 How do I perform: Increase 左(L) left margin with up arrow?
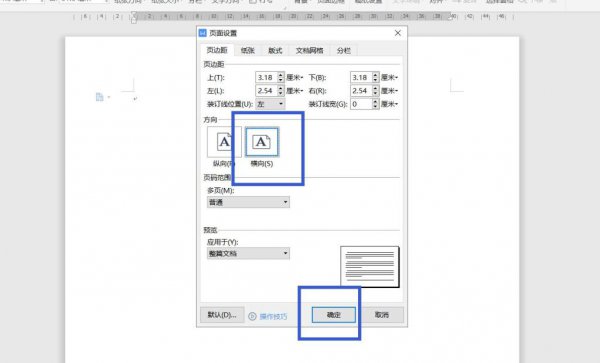click(281, 88)
